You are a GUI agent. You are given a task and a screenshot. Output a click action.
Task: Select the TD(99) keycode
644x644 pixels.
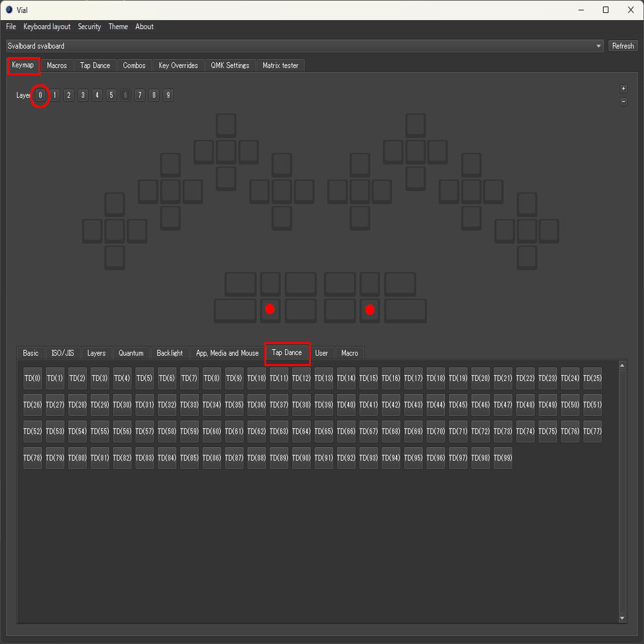pos(503,458)
